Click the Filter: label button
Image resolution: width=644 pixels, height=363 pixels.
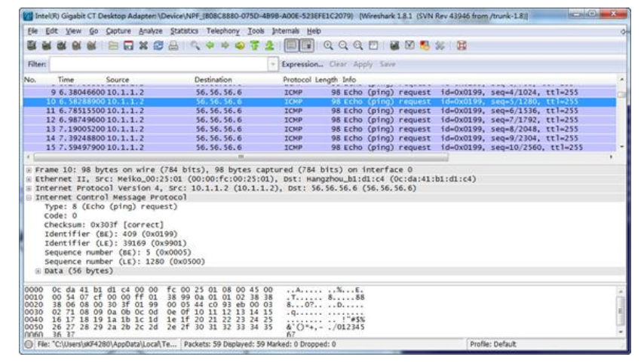tap(37, 64)
